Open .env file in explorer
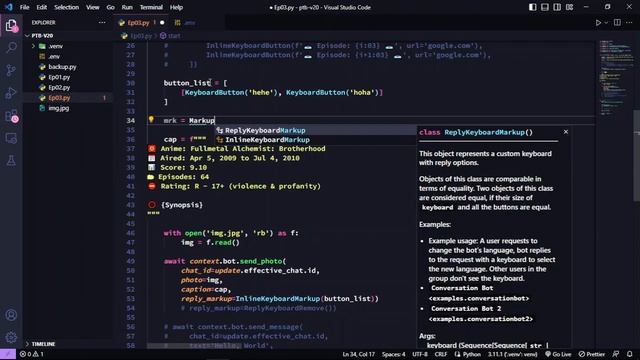 coord(68,56)
